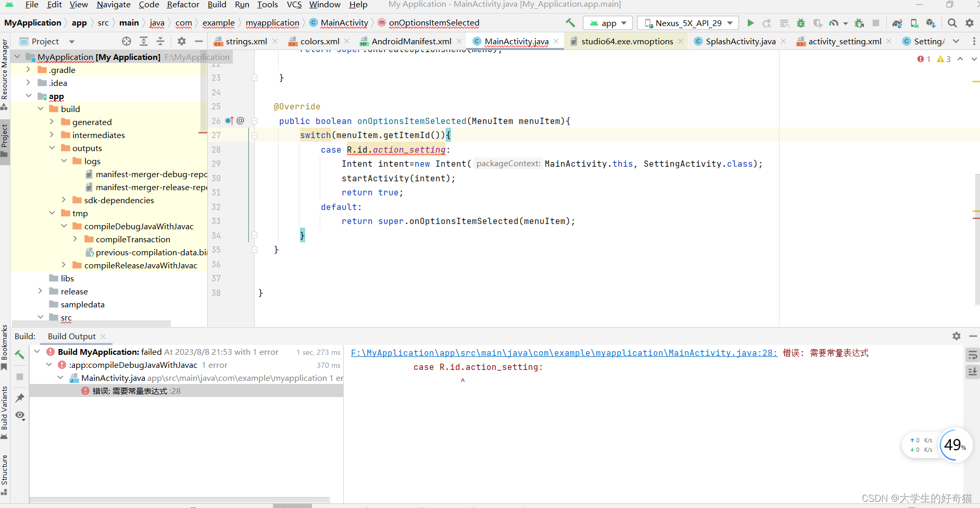Screen dimensions: 980x508
Task: Click the Make Project hammer icon in top toolbar
Action: 570,23
